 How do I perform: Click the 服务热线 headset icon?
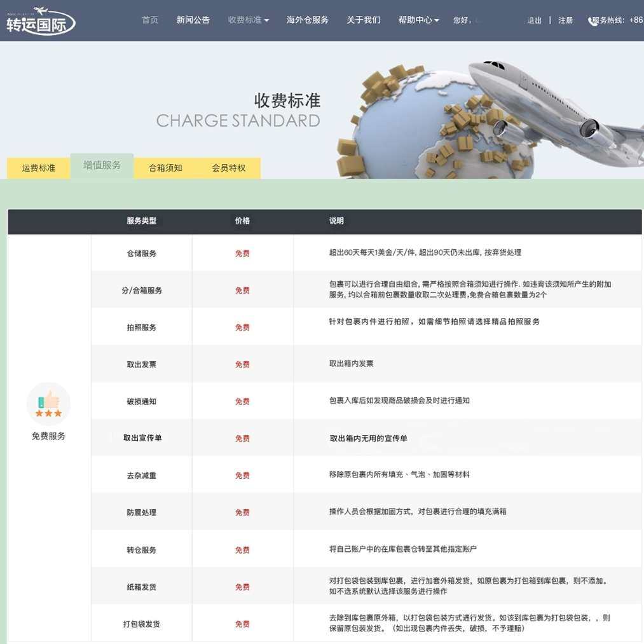point(594,20)
